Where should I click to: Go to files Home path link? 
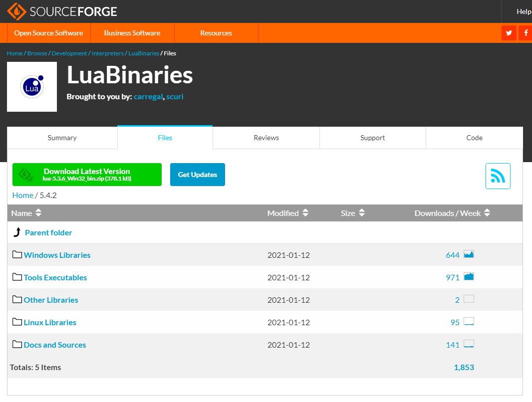click(x=23, y=195)
